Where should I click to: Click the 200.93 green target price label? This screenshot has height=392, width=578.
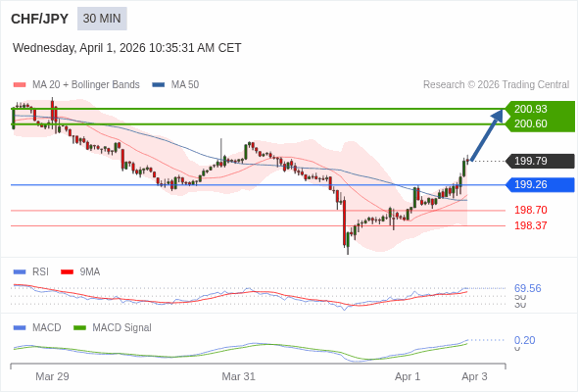(x=530, y=109)
